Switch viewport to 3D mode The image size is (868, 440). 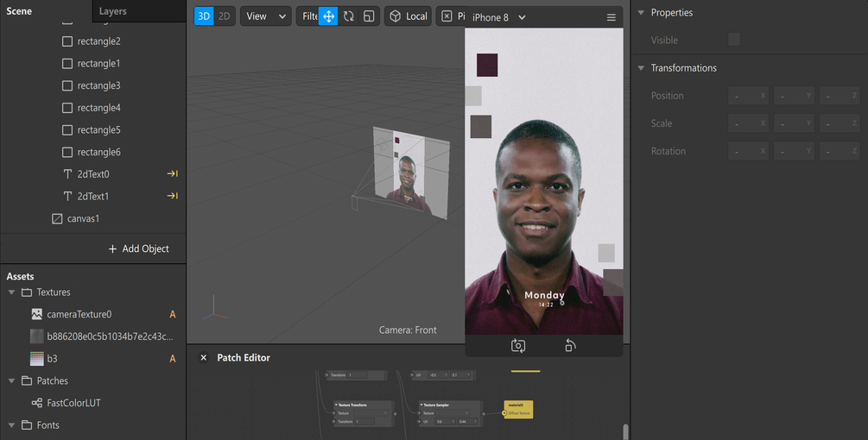pyautogui.click(x=205, y=16)
